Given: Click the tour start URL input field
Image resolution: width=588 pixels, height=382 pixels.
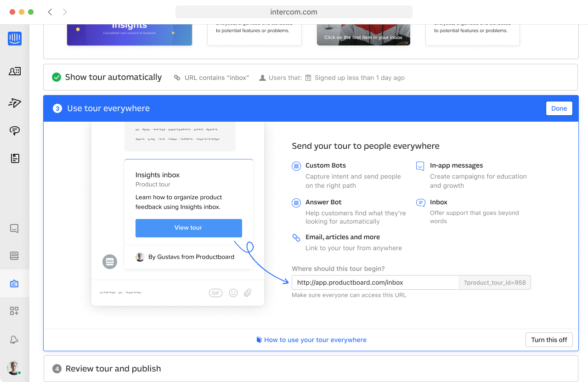Looking at the screenshot, I should pos(375,282).
